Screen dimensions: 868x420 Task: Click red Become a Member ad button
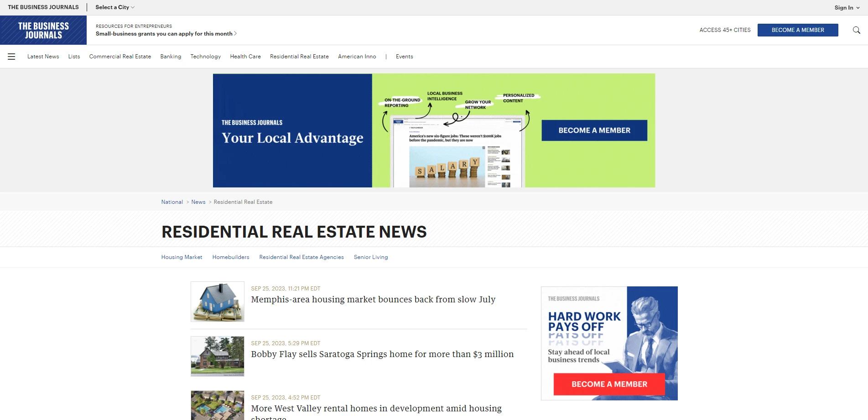click(x=609, y=384)
